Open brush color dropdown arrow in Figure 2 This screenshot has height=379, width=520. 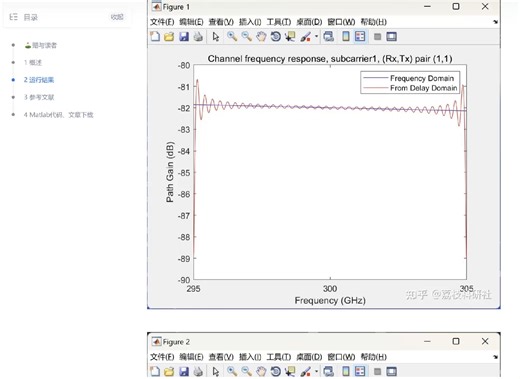tap(316, 371)
